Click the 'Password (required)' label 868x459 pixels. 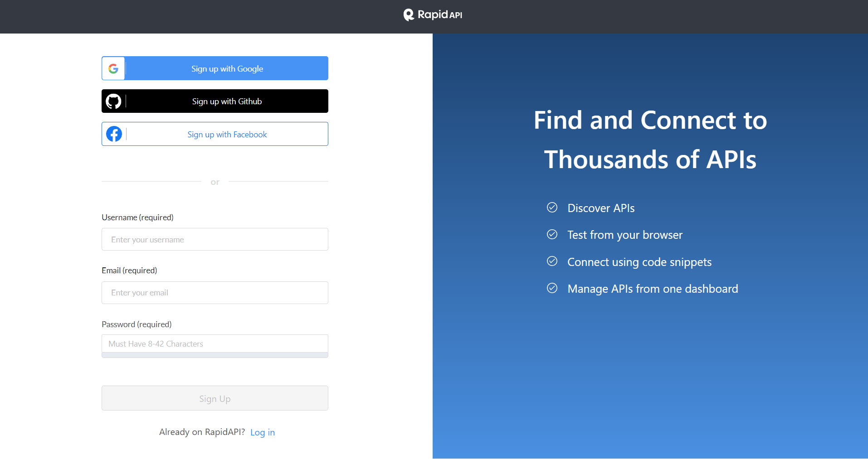(137, 324)
